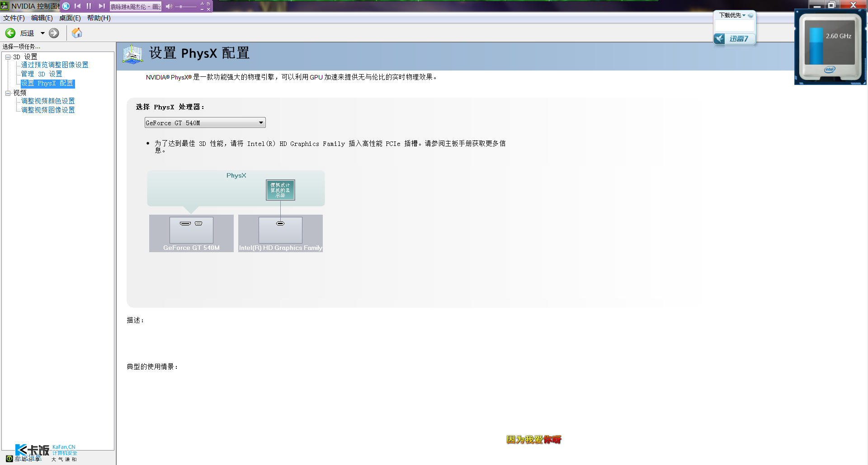The image size is (868, 465).
Task: Open 调整视频图像设置 task
Action: coord(48,110)
